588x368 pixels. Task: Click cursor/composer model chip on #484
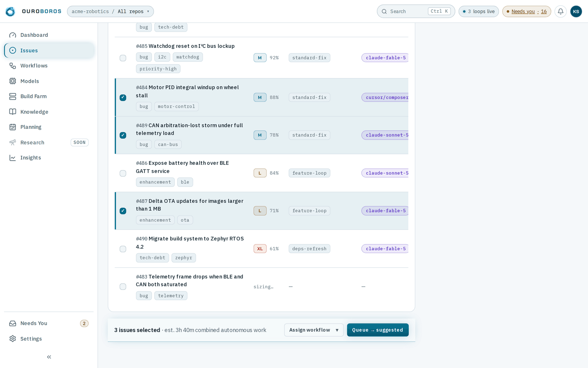coord(385,97)
